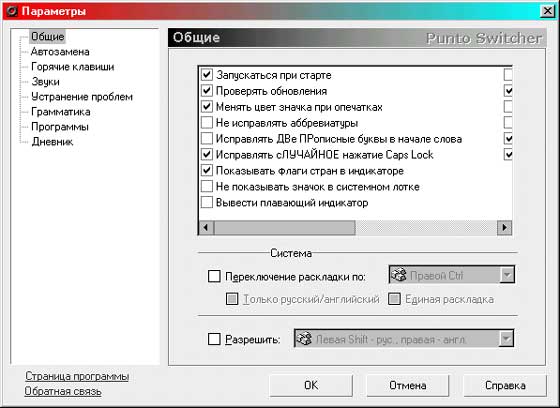This screenshot has height=408, width=560.
Task: Enable Переключение раскладки по checkbox
Action: click(214, 276)
